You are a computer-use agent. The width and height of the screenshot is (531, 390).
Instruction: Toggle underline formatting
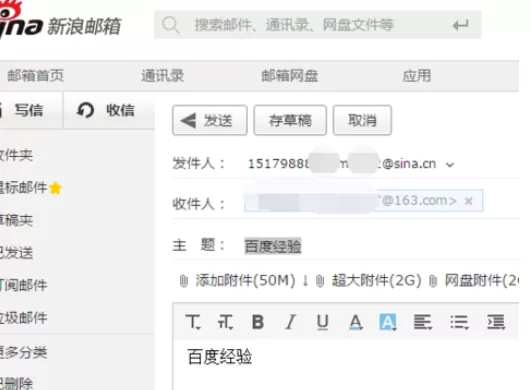[322, 322]
